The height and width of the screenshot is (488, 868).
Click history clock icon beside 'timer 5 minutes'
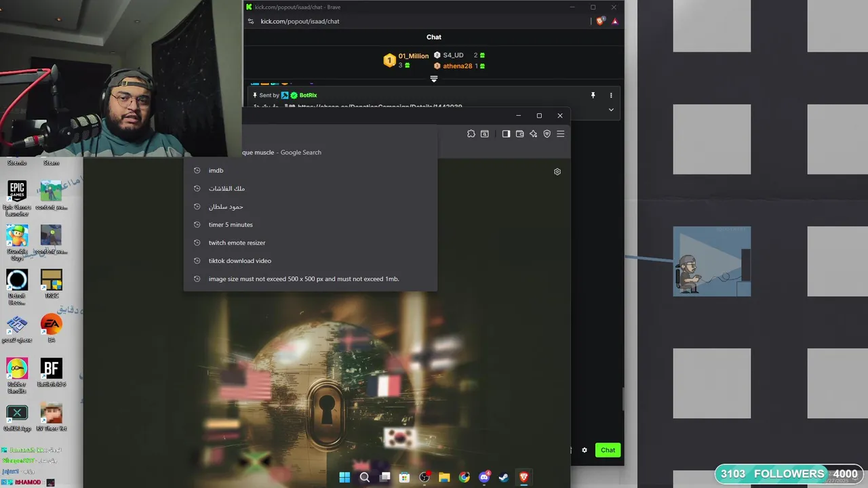pos(197,224)
